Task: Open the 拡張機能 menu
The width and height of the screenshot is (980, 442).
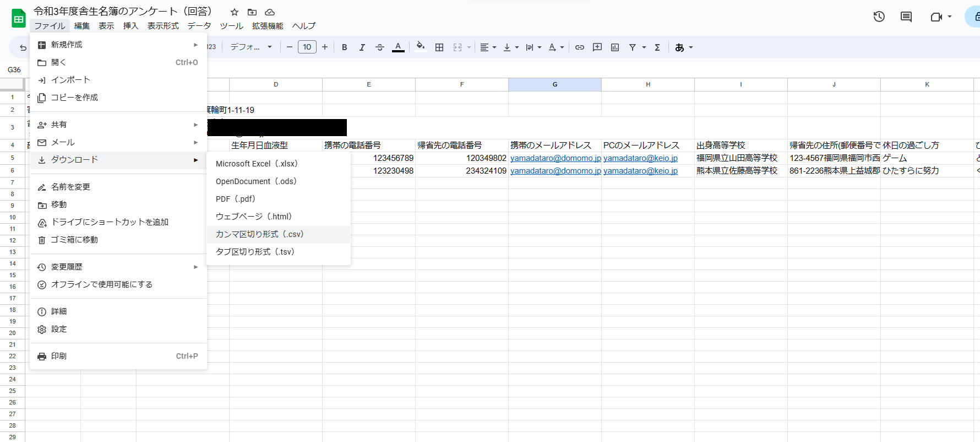Action: point(268,26)
